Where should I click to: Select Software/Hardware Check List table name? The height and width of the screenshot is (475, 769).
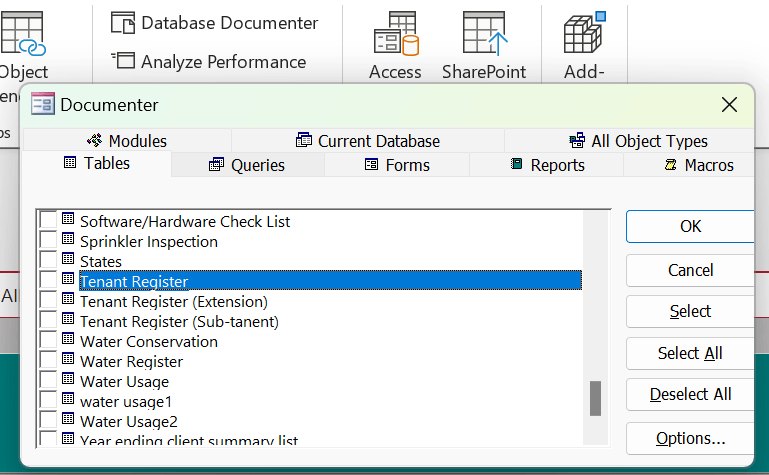pyautogui.click(x=185, y=222)
